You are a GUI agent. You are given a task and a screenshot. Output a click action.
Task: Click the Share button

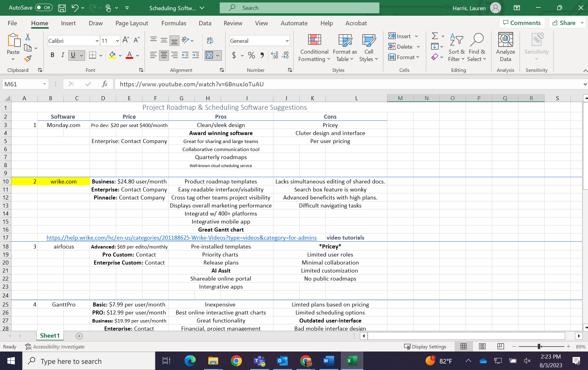(x=564, y=23)
